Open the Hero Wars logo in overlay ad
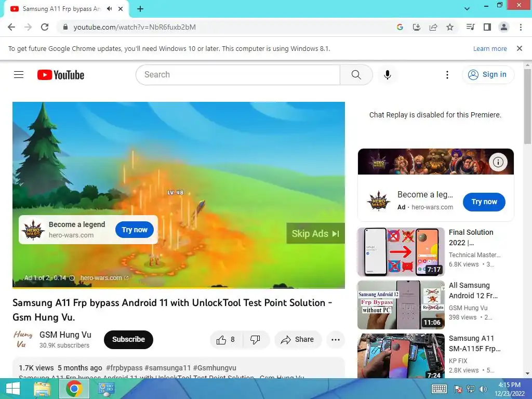This screenshot has width=532, height=399. click(x=33, y=230)
